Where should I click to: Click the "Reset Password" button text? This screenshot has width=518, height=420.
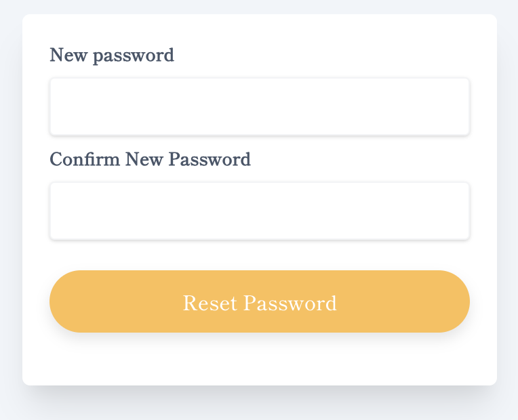[260, 303]
